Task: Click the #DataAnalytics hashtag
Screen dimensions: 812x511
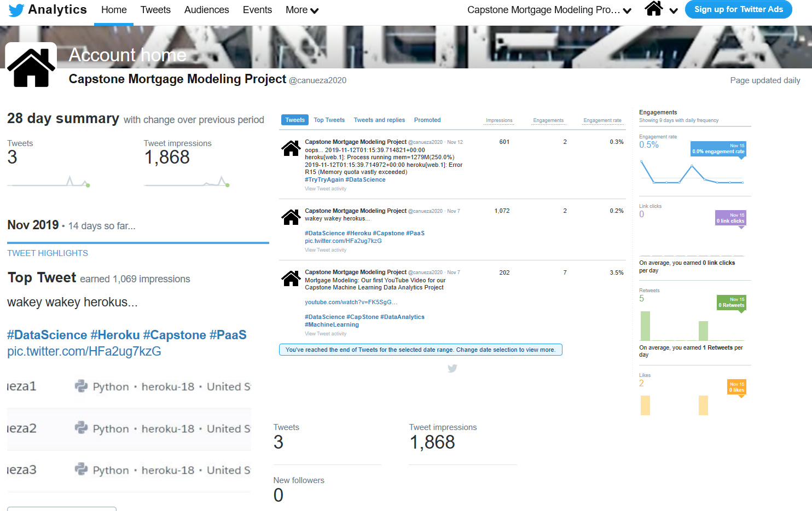Action: (402, 317)
